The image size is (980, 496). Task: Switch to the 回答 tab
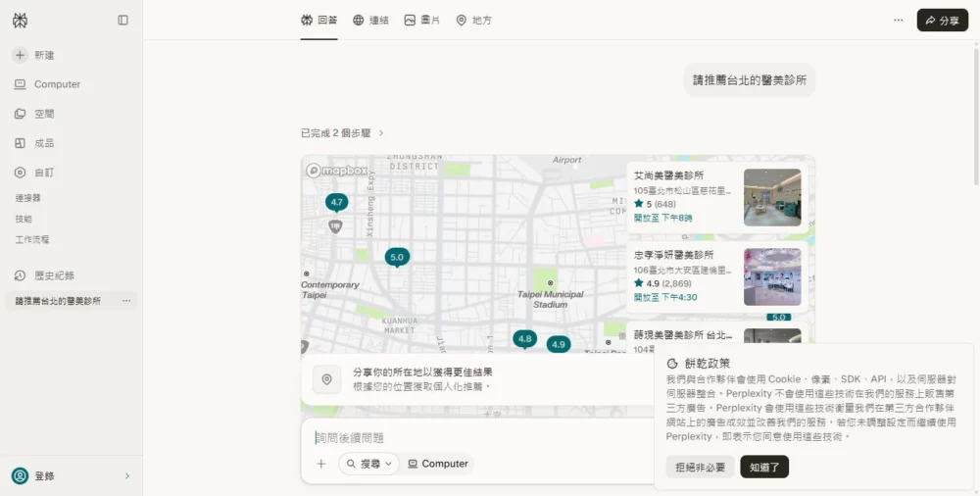pos(318,20)
